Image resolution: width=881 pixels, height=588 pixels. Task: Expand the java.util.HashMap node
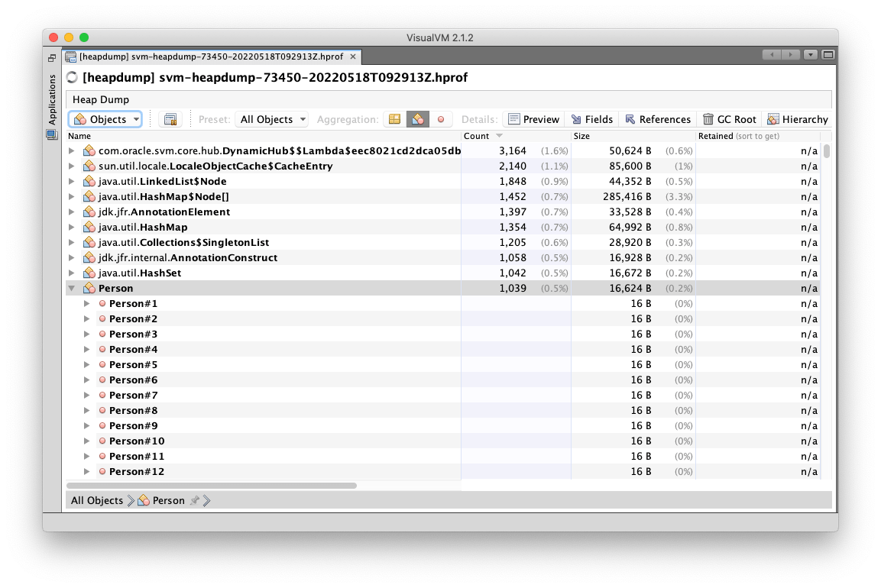click(x=71, y=227)
